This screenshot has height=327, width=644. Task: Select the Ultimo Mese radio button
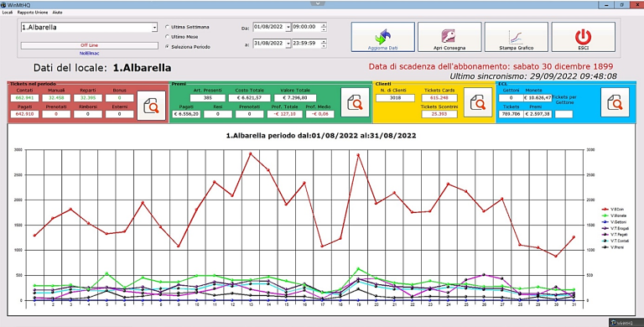point(167,37)
